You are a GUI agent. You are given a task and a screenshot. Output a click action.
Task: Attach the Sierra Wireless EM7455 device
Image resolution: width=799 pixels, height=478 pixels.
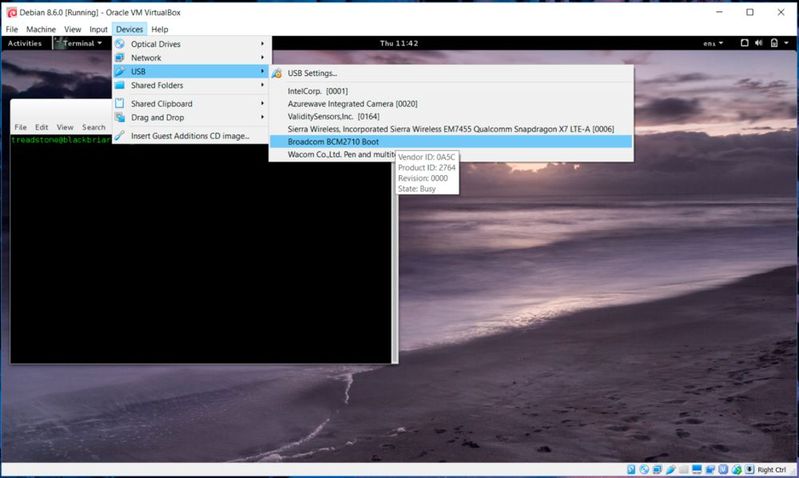451,129
